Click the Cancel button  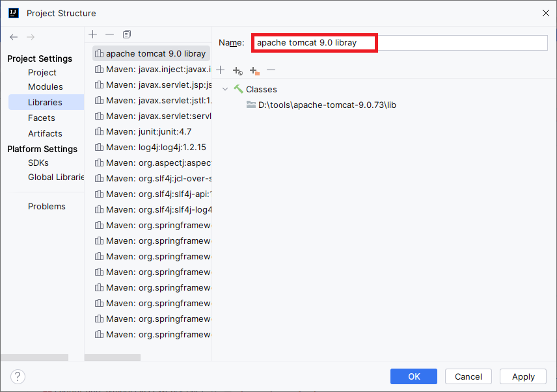[x=469, y=376]
